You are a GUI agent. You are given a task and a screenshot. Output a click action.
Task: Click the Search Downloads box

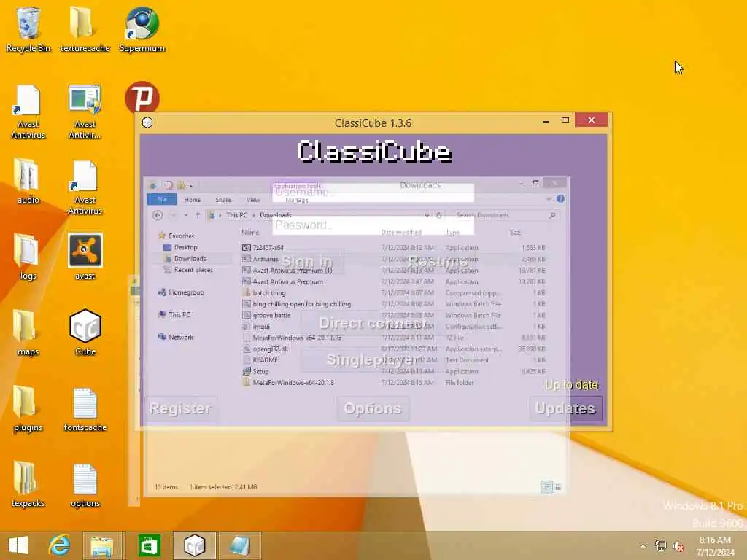point(505,215)
